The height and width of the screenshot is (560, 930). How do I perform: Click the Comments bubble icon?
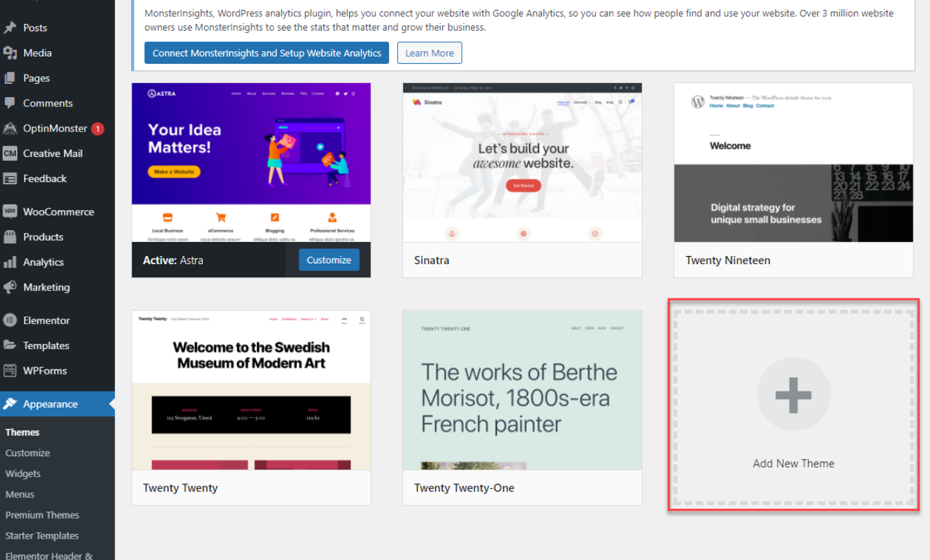point(10,103)
